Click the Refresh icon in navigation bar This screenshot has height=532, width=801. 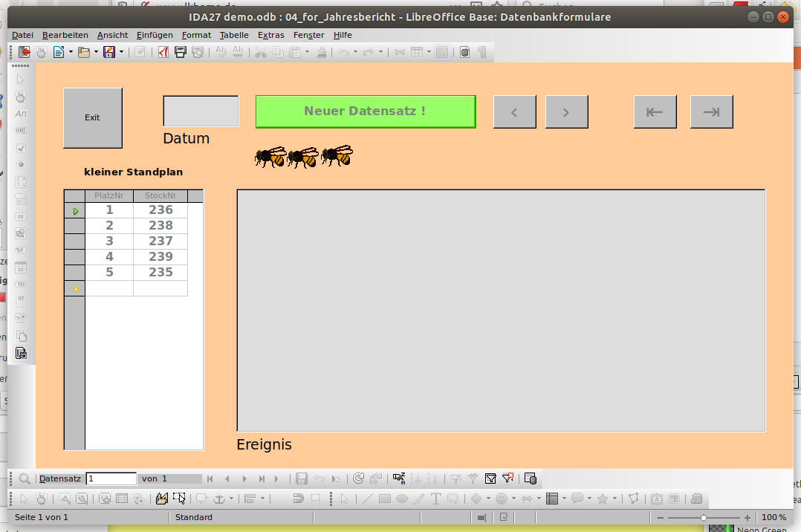359,479
